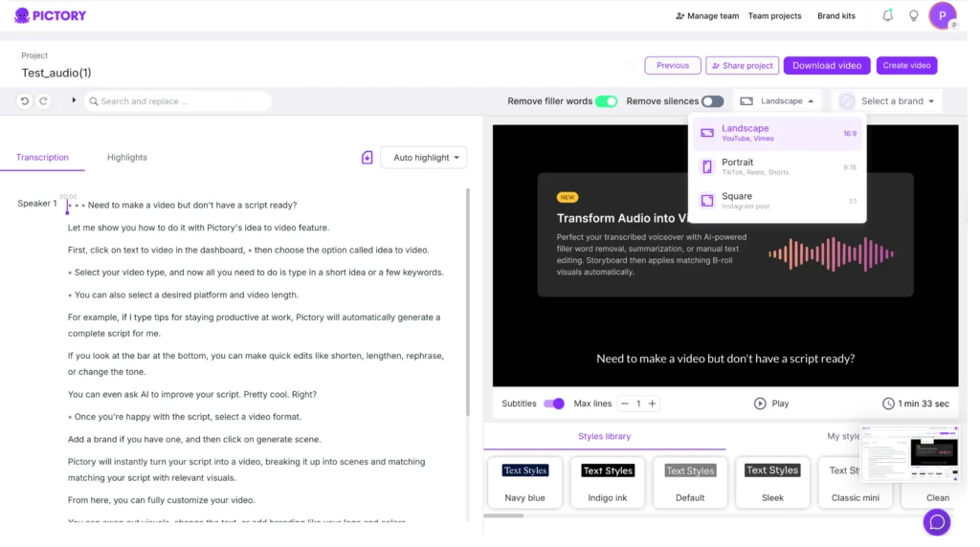Decrease max lines with minus

pos(624,404)
